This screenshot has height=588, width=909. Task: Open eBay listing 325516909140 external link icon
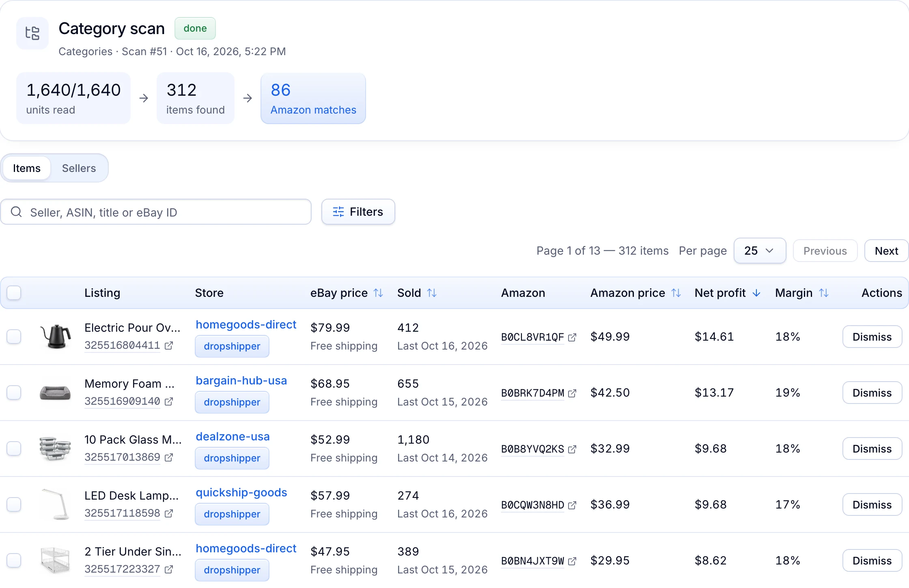169,401
